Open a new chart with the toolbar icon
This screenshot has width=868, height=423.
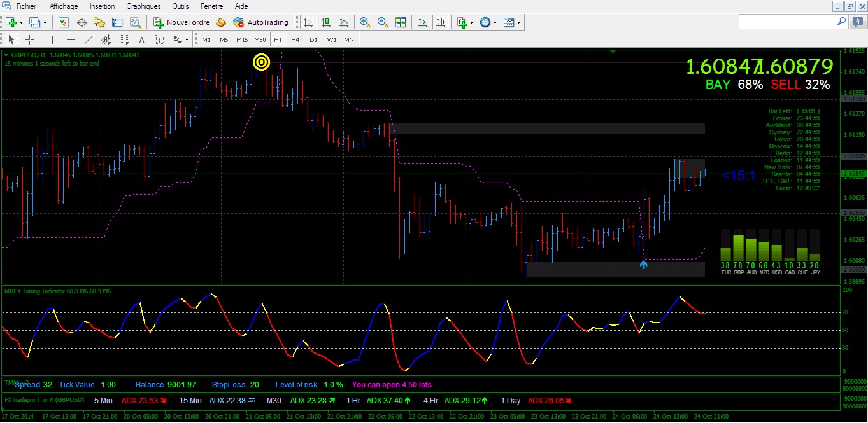11,22
